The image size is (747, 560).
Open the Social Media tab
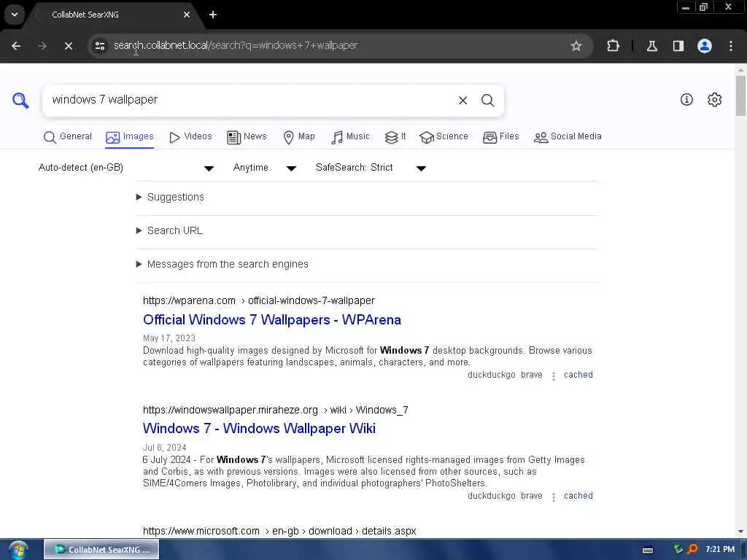pos(568,136)
